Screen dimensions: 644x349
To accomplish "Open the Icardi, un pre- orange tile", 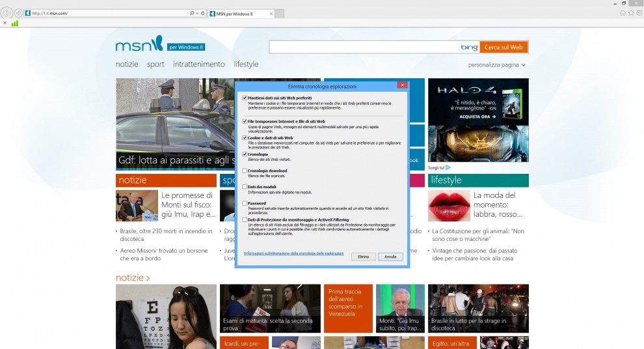I will point(244,343).
